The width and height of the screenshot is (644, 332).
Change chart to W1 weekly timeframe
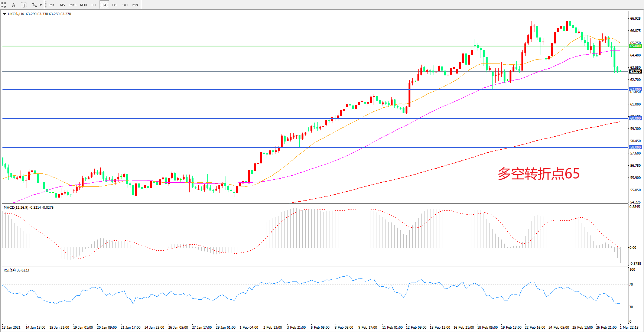click(125, 5)
